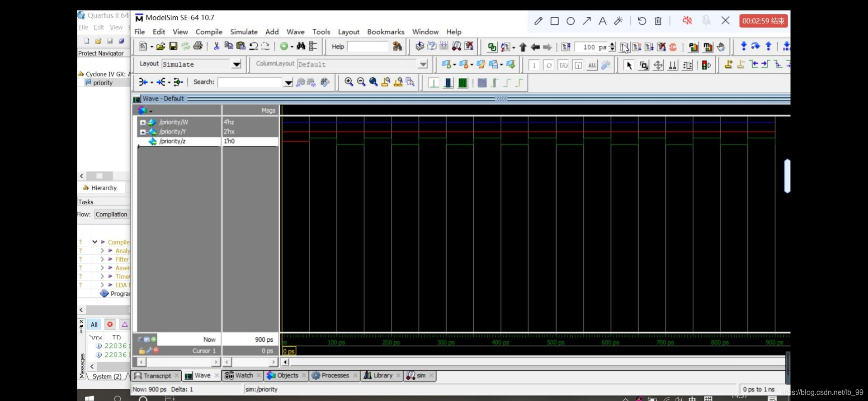This screenshot has height=401, width=868.
Task: Select the Two Cursor Mode tool
Action: [673, 65]
